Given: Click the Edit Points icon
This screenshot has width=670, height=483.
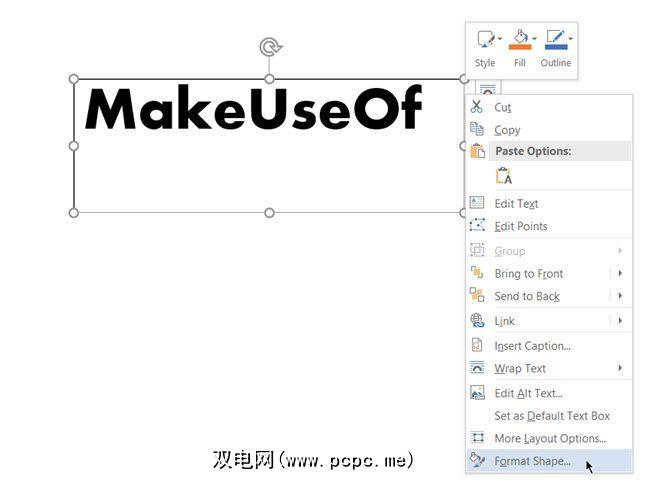Looking at the screenshot, I should [x=477, y=225].
